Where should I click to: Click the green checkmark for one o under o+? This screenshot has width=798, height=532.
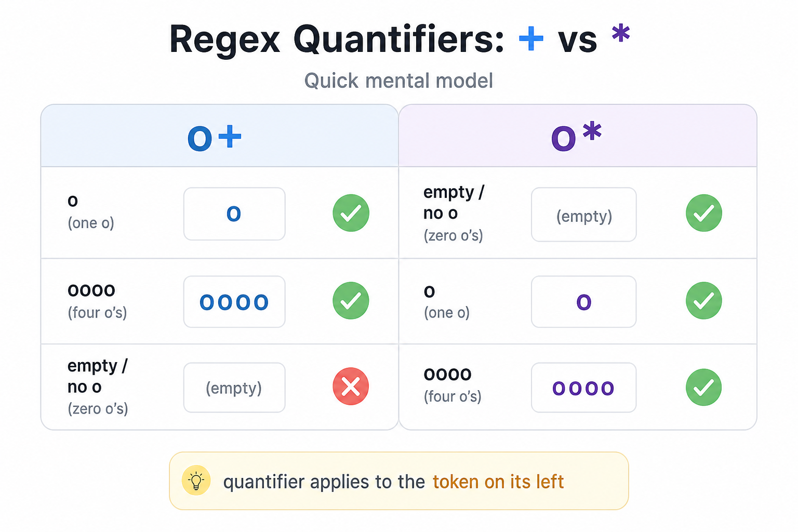(351, 213)
